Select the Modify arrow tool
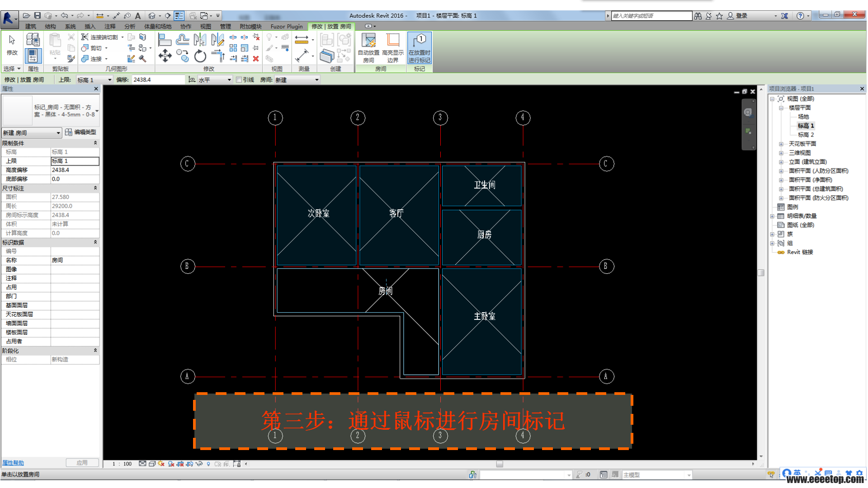This screenshot has height=488, width=868. 12,44
